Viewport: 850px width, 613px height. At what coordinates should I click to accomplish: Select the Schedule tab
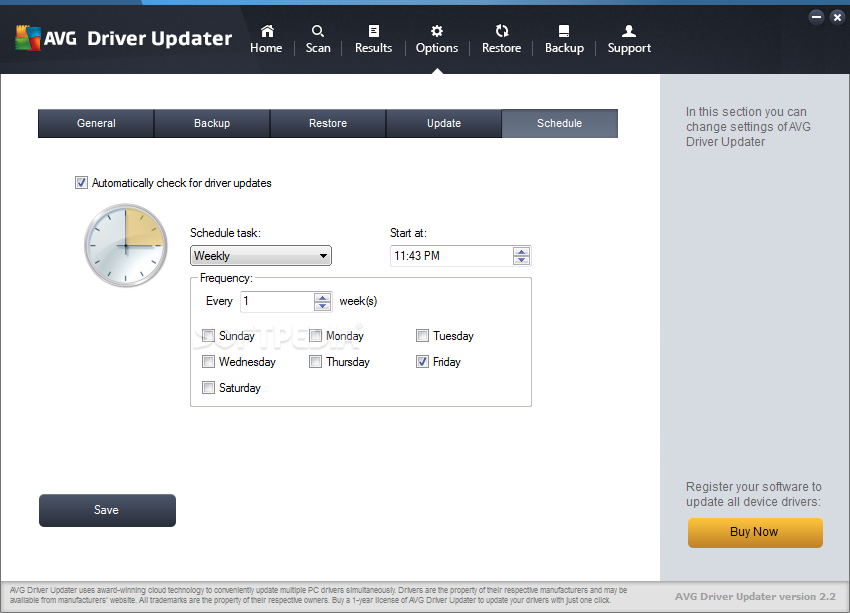(x=559, y=124)
